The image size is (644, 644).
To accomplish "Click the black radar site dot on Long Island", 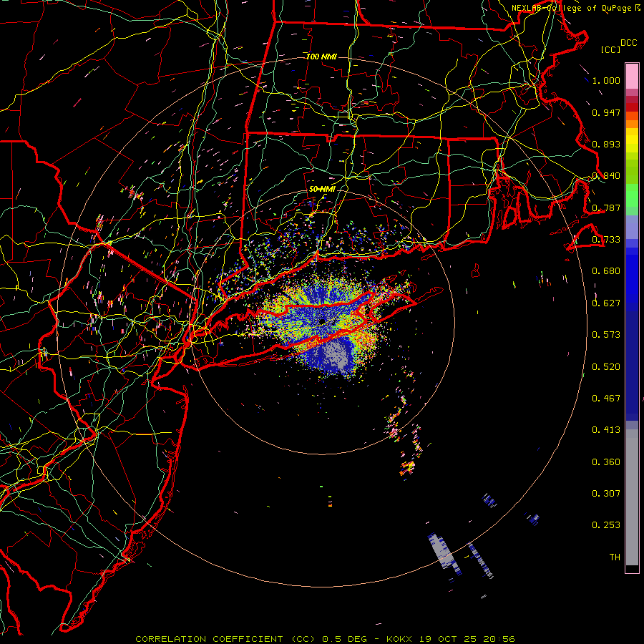I will (x=322, y=321).
